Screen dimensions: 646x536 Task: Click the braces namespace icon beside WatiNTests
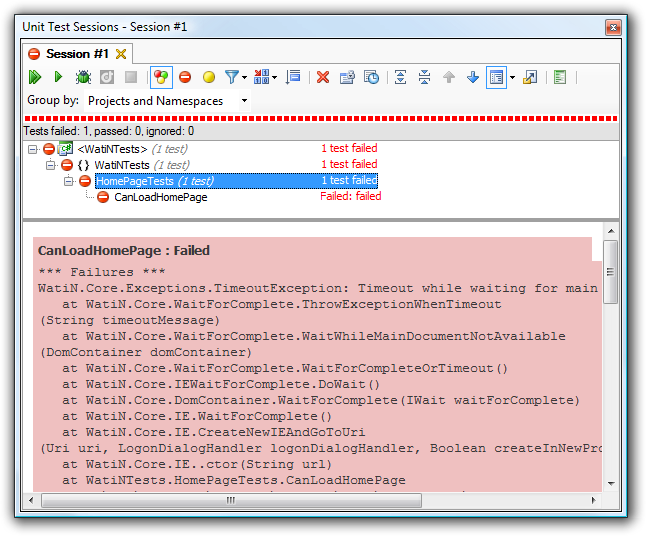pos(83,165)
